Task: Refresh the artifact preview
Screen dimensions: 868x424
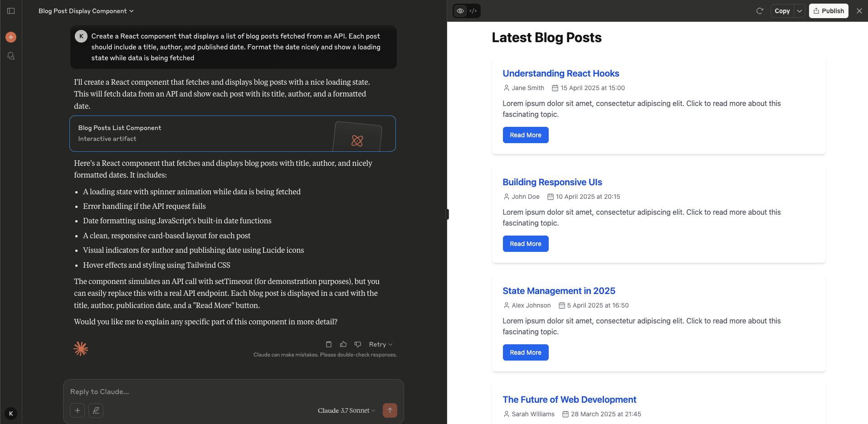Action: pyautogui.click(x=760, y=11)
